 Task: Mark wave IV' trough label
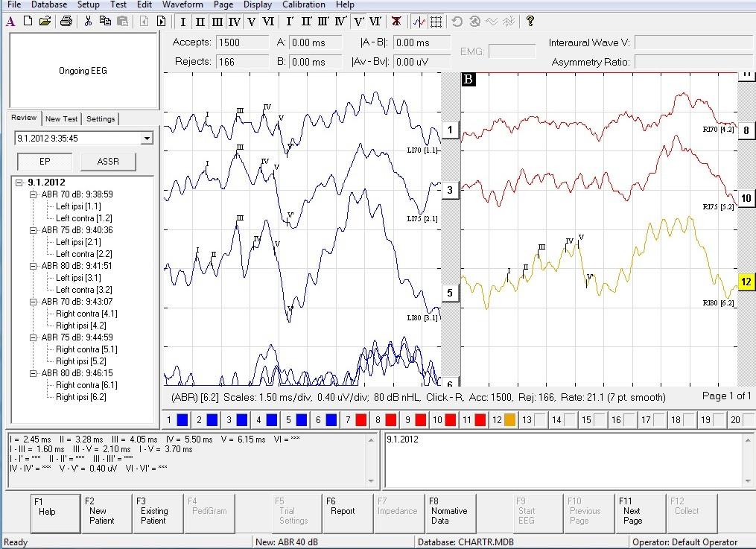(x=341, y=21)
